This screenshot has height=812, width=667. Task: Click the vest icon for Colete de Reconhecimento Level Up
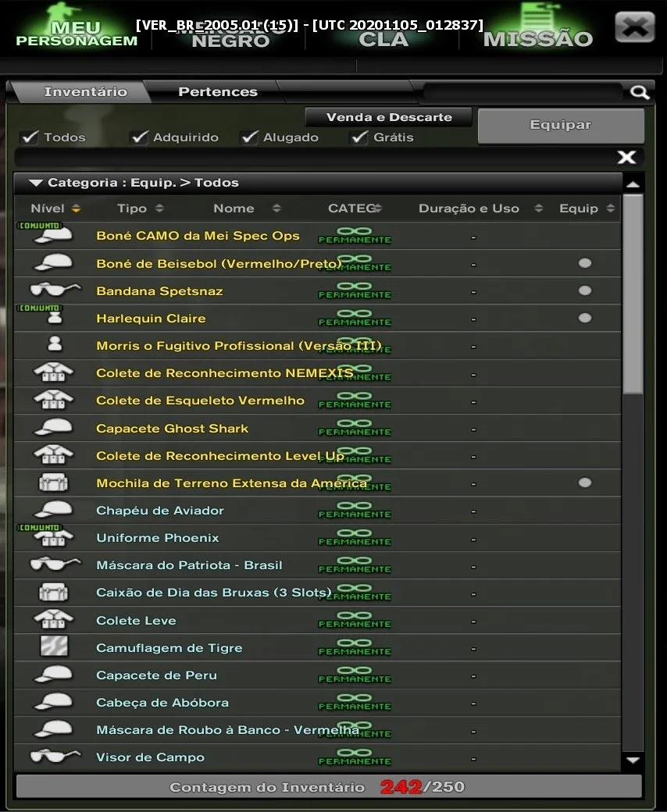coord(53,454)
